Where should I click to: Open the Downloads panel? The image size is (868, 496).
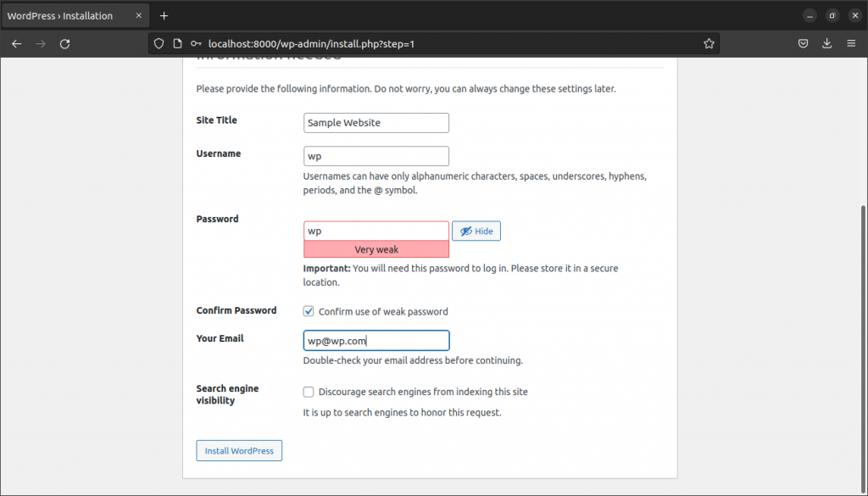point(827,44)
